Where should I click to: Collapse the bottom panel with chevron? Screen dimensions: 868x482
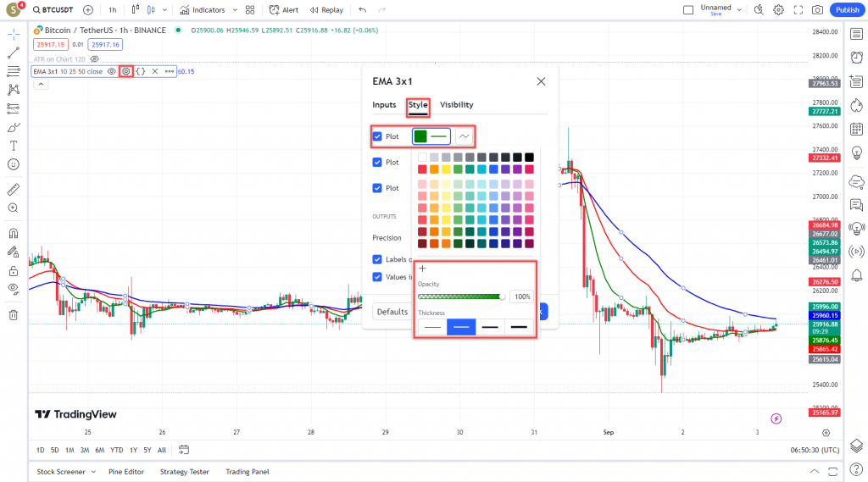[x=815, y=472]
